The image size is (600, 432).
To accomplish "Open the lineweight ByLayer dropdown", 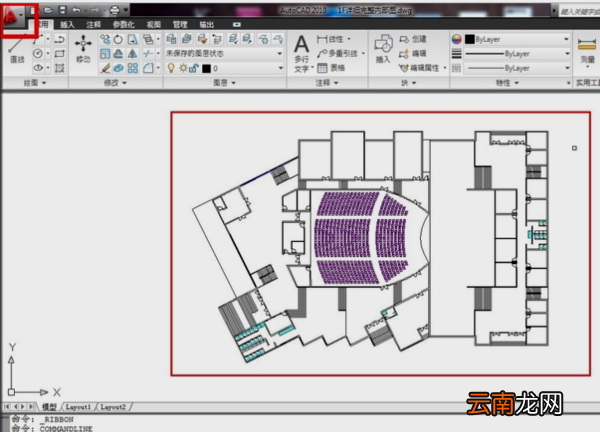I will (x=517, y=54).
